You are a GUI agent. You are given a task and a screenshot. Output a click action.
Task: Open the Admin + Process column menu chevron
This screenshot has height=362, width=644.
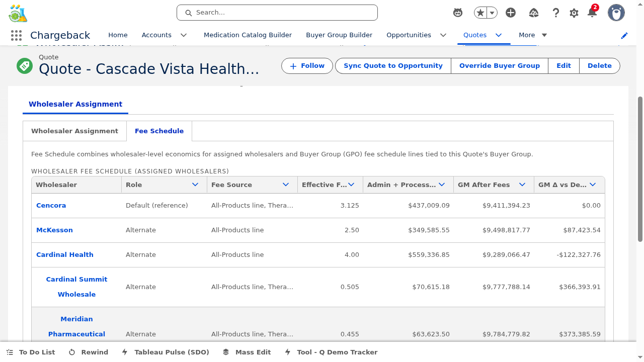click(442, 185)
